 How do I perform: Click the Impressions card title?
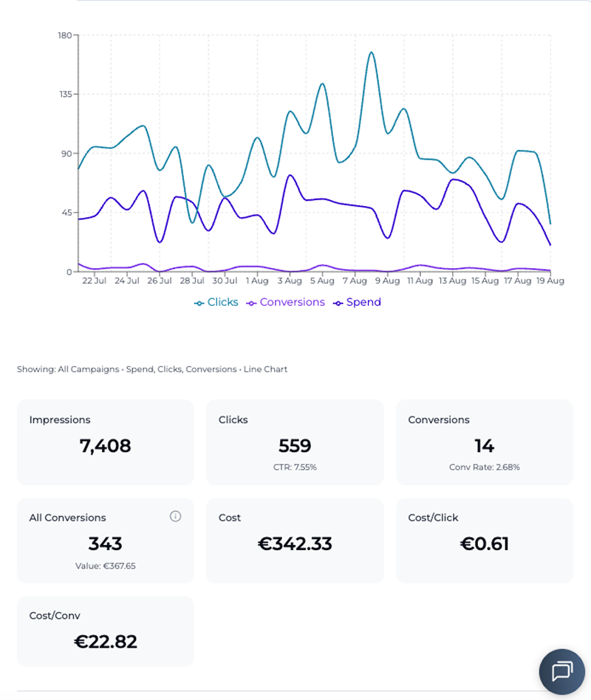click(60, 419)
